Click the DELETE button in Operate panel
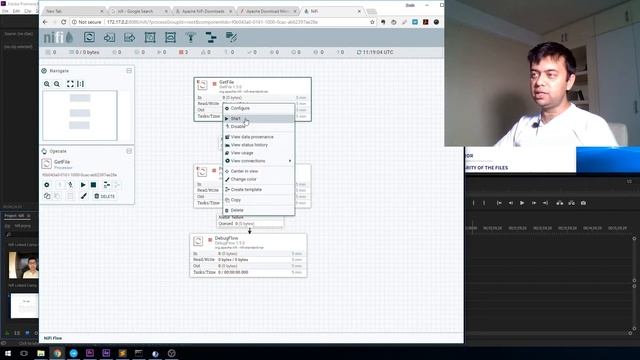The height and width of the screenshot is (360, 640). [105, 196]
